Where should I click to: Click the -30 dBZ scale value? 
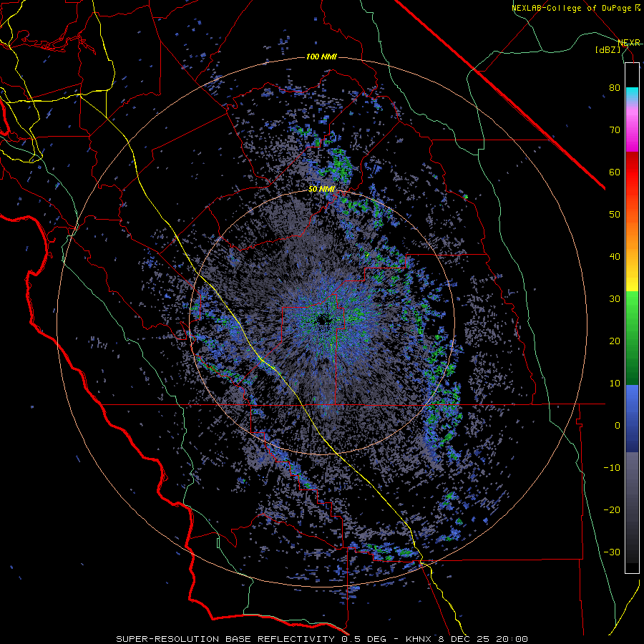[612, 552]
